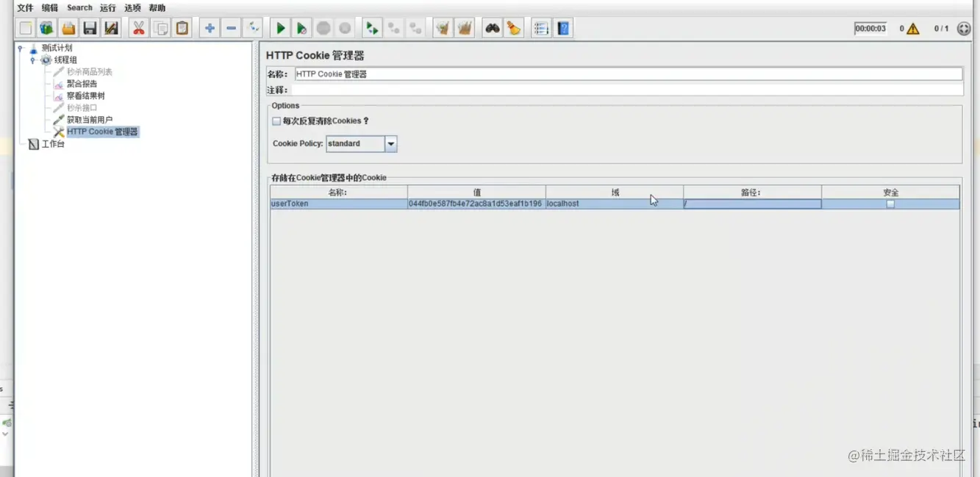
Task: Open the 帮助 menu
Action: (157, 8)
